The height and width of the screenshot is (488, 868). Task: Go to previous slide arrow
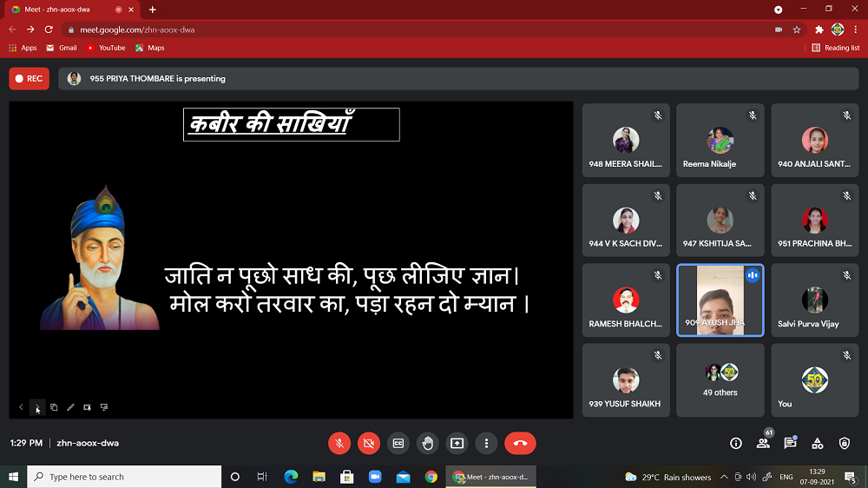click(x=22, y=407)
